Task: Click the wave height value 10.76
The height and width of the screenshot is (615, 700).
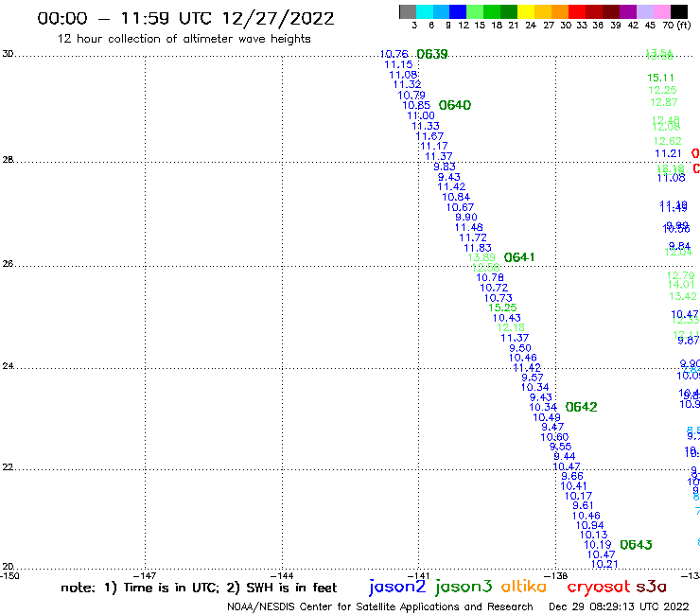Action: 394,54
